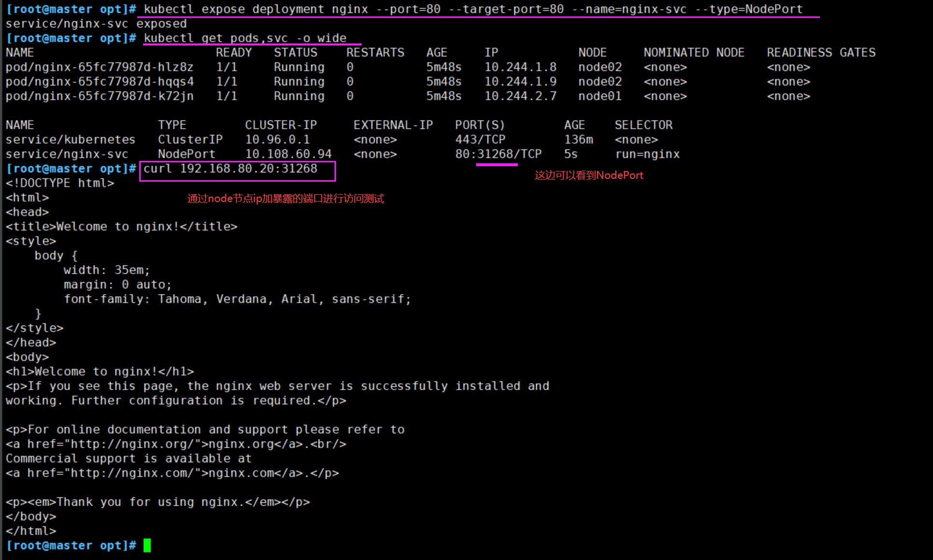Click the READINESS GATES column header
Screen dimensions: 933x560
[821, 53]
